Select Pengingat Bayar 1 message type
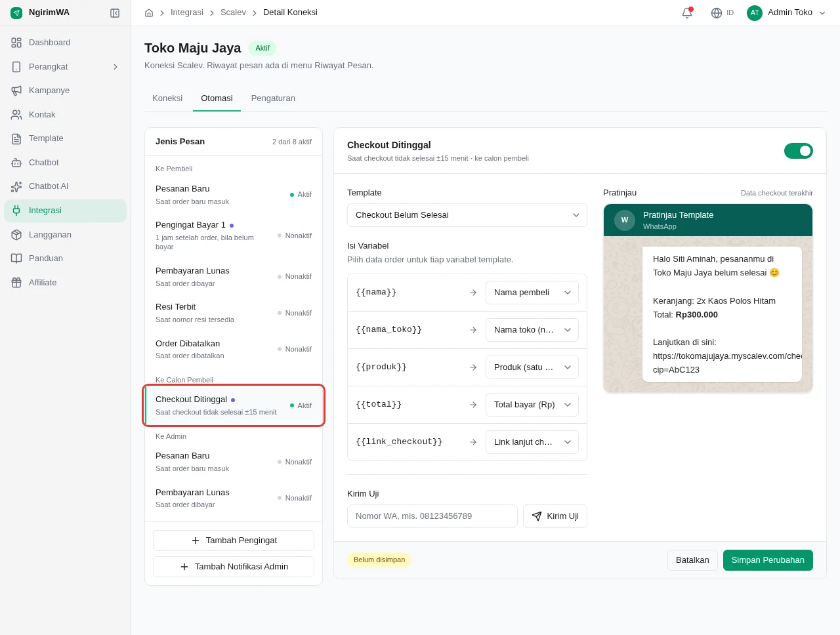Image resolution: width=840 pixels, height=635 pixels. click(234, 236)
